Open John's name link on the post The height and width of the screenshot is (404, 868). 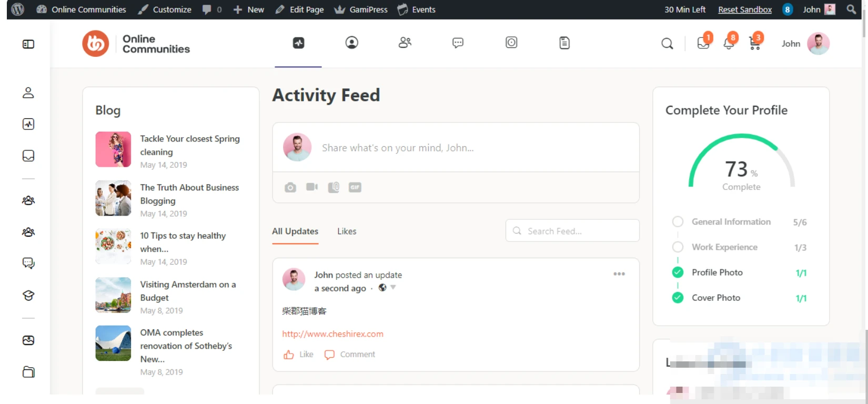(x=324, y=275)
